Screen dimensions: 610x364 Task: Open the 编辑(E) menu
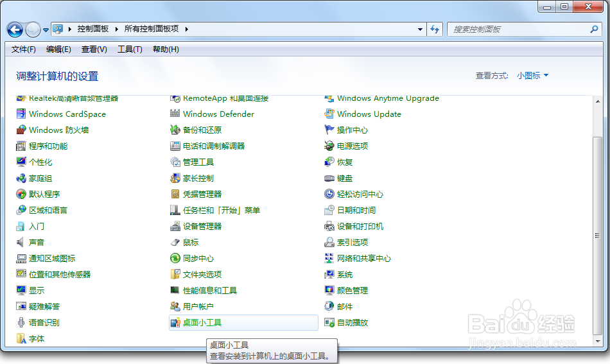[58, 49]
